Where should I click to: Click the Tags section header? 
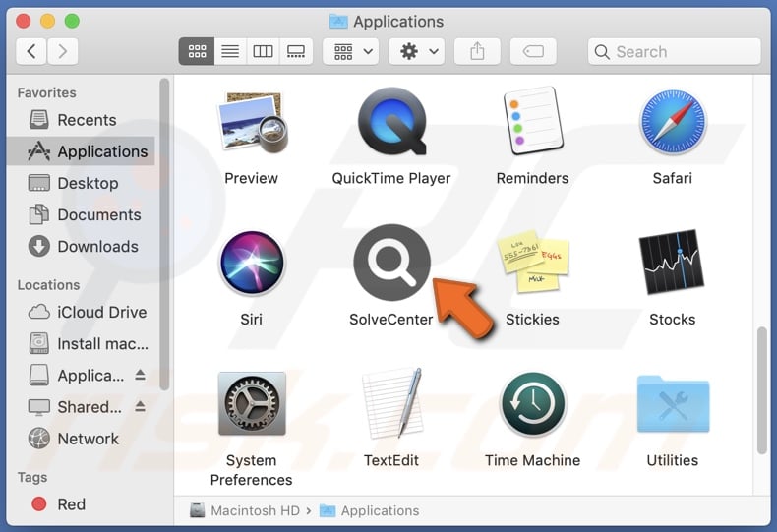coord(32,477)
